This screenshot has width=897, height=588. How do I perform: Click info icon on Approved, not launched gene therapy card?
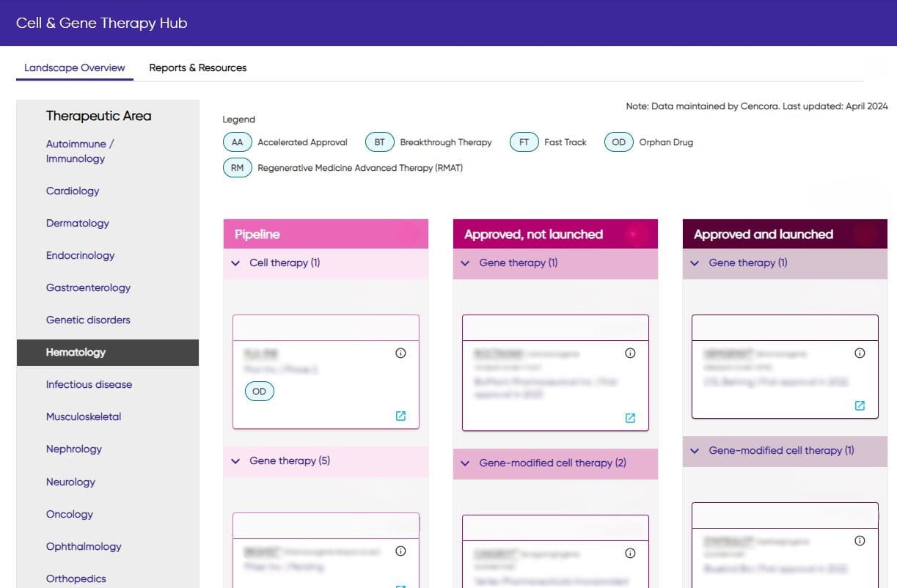tap(630, 353)
